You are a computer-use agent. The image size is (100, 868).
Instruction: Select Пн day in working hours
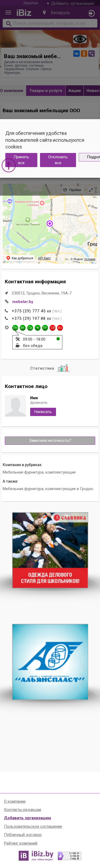[15, 328]
